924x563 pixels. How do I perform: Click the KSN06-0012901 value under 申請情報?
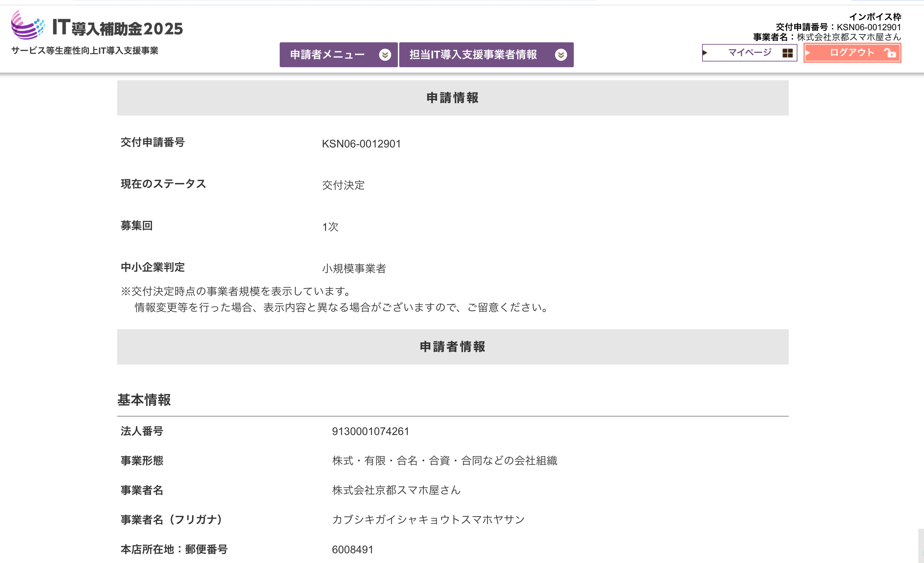[361, 144]
